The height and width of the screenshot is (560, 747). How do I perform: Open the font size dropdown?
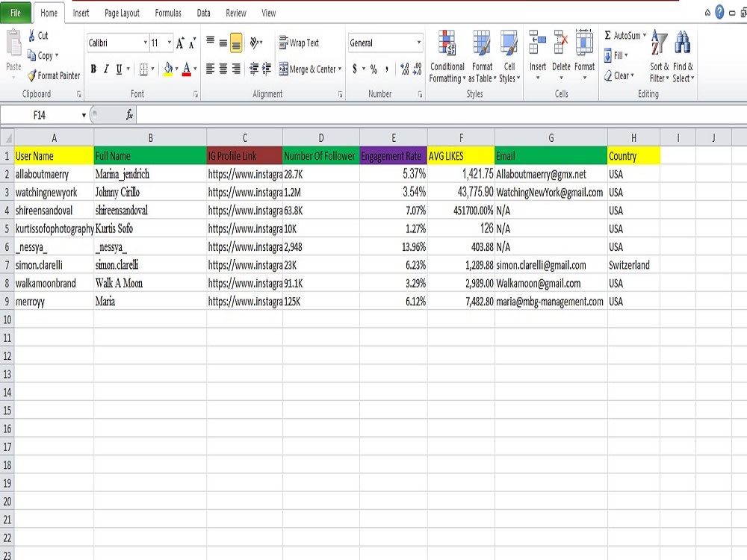169,43
